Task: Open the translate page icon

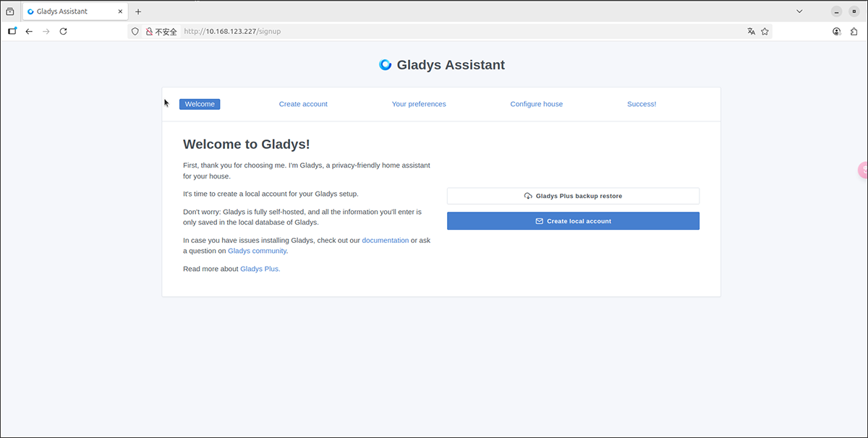Action: tap(751, 32)
